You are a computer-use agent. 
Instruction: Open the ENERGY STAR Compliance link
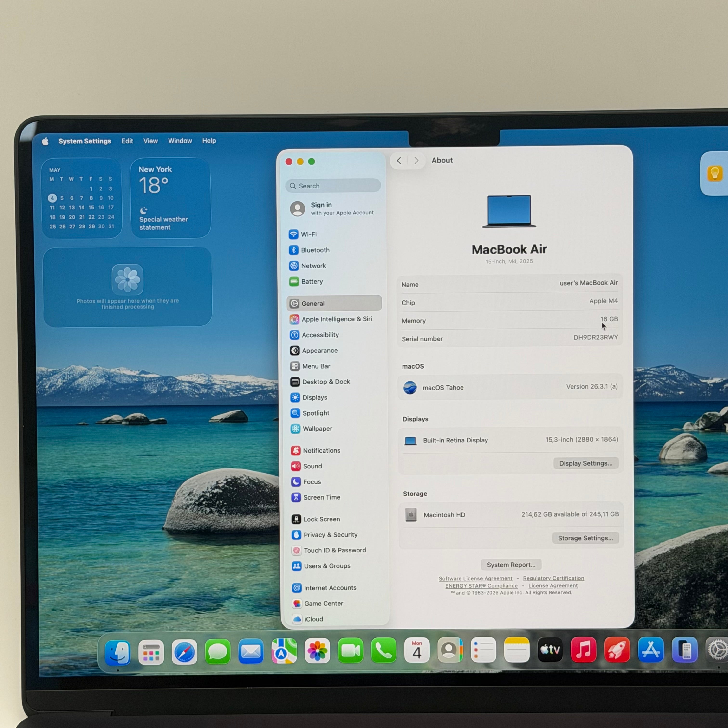481,586
